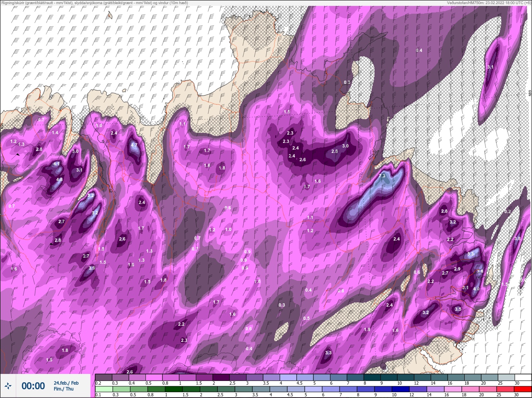Click the '24.feb./ Feb' date label

pos(66,383)
